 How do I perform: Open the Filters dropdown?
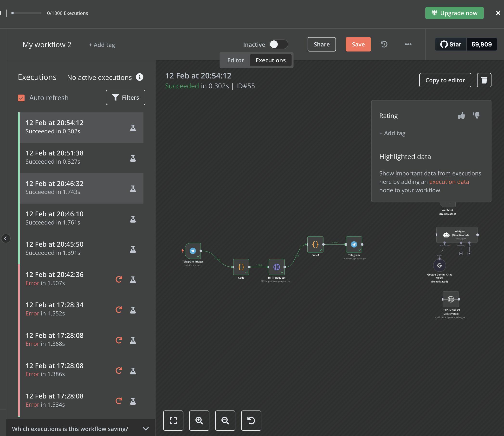point(126,97)
